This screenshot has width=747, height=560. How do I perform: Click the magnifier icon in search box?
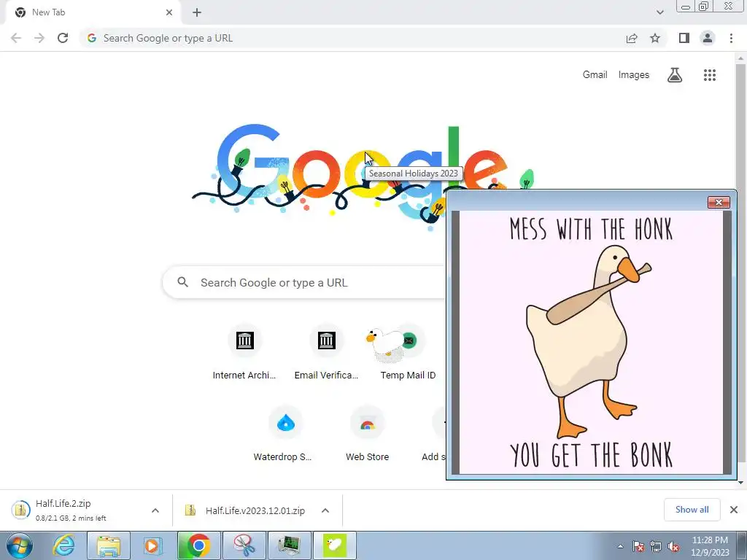[x=183, y=282]
